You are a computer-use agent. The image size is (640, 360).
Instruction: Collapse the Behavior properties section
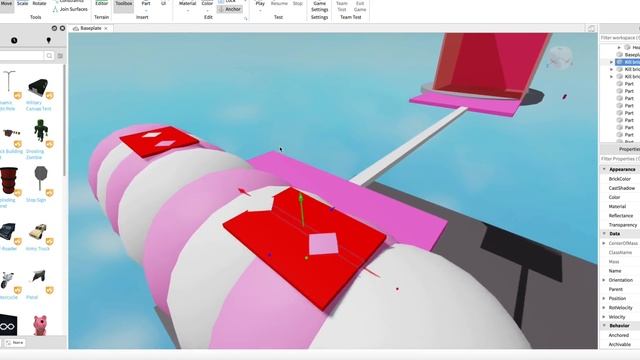[604, 326]
